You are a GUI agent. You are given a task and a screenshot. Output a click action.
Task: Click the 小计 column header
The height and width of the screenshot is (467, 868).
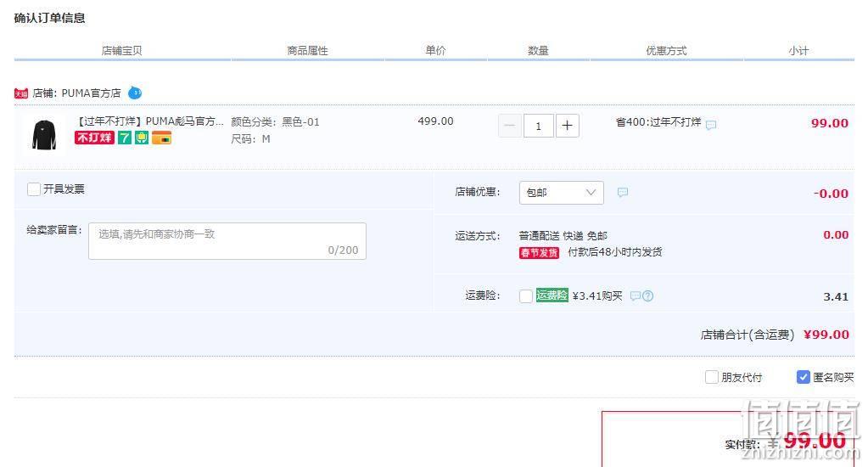pyautogui.click(x=798, y=50)
